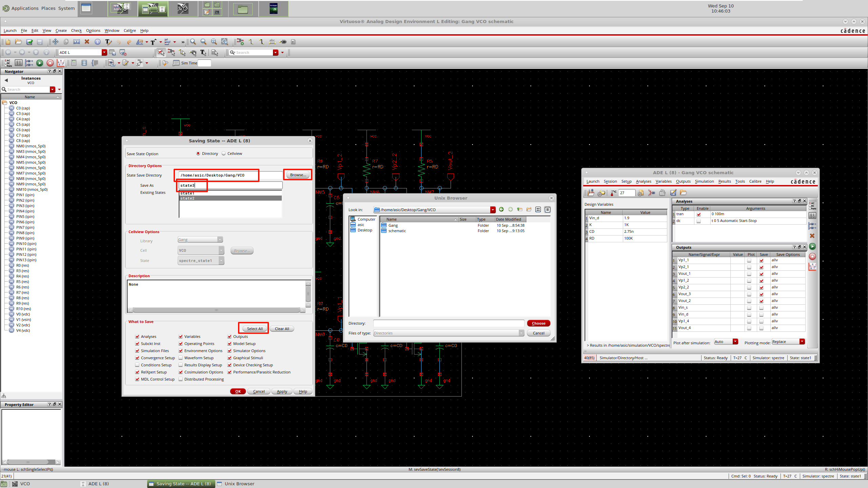Image resolution: width=868 pixels, height=488 pixels.
Task: Toggle the Conditions Setup checkbox
Action: (137, 365)
